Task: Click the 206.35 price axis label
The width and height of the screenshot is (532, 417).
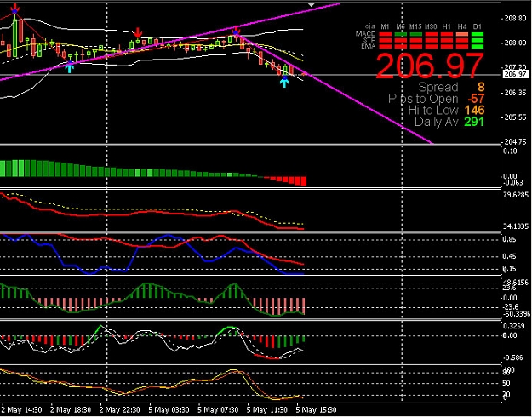Action: tap(515, 93)
